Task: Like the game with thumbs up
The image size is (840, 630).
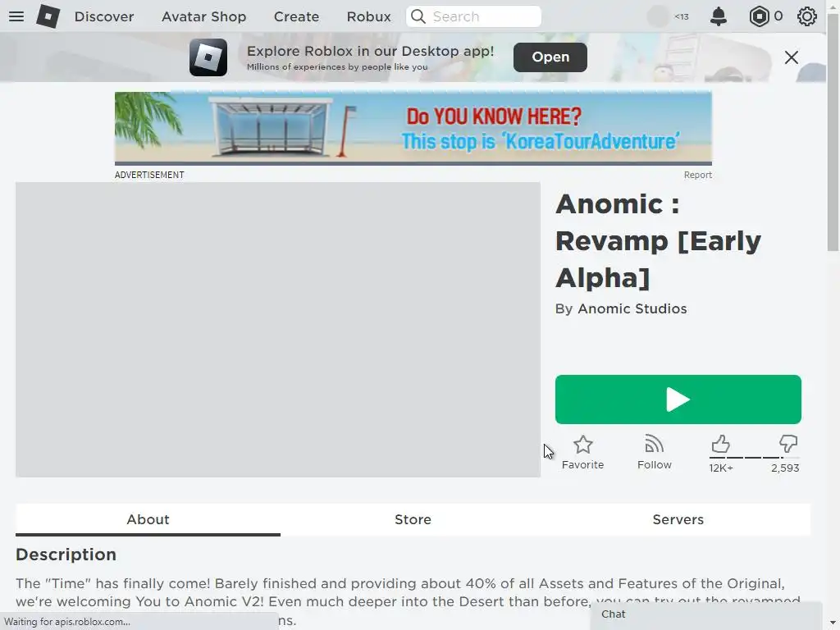Action: 720,444
